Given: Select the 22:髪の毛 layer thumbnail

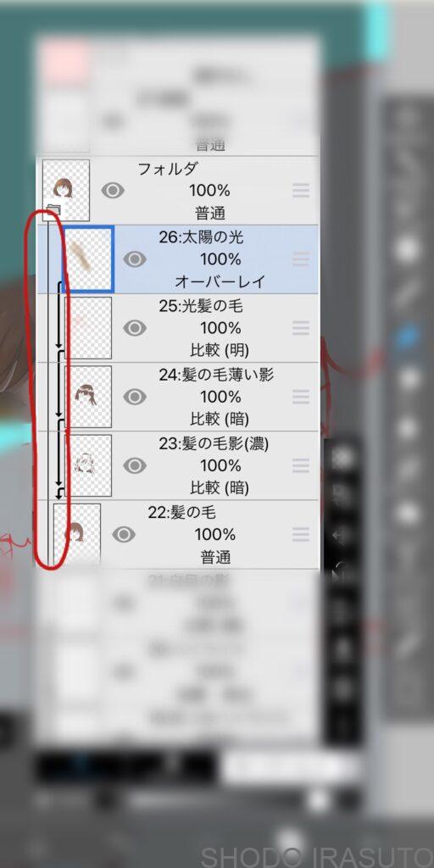Looking at the screenshot, I should (77, 533).
